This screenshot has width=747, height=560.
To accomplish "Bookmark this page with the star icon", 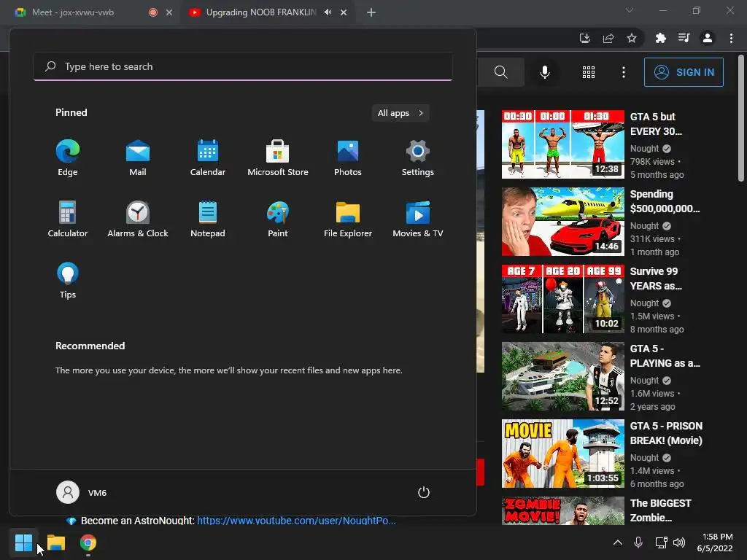I will pyautogui.click(x=632, y=38).
